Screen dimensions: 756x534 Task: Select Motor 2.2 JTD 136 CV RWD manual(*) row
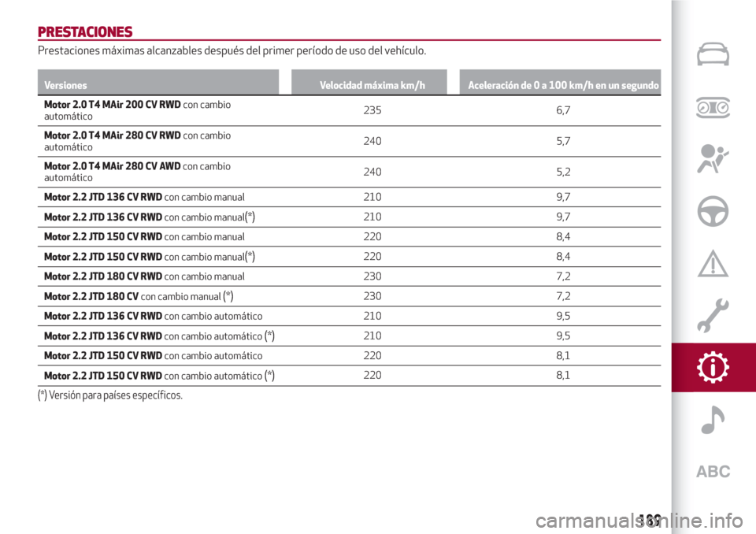tap(349, 217)
